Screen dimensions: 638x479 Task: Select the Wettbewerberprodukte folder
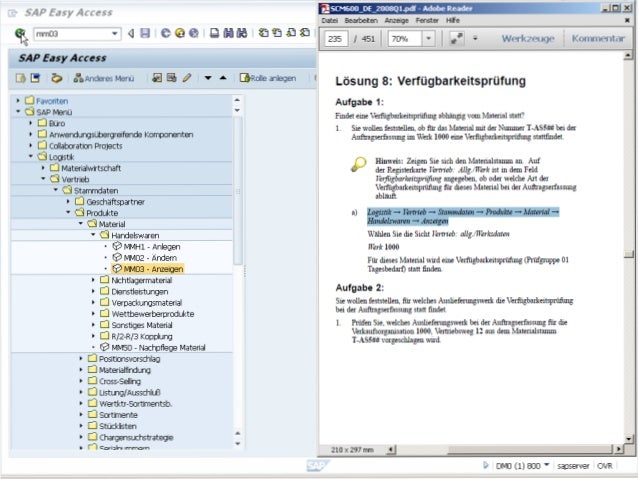[153, 314]
